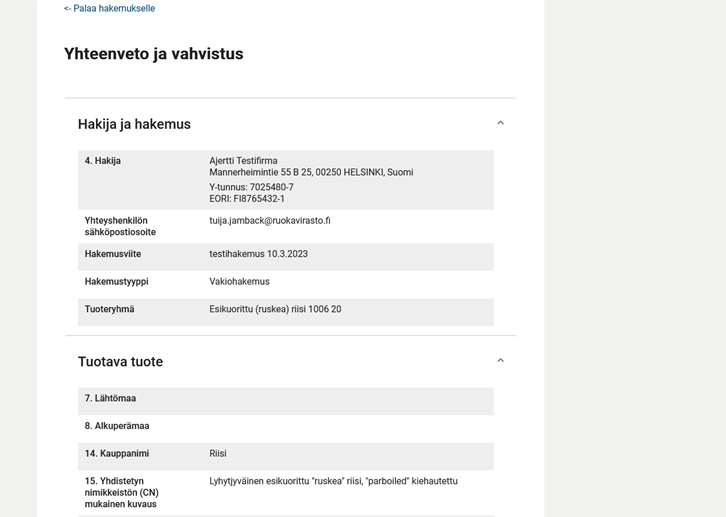The width and height of the screenshot is (726, 517).
Task: Click the Yhteyshenkilön sähköpostiosoite label
Action: (x=120, y=226)
